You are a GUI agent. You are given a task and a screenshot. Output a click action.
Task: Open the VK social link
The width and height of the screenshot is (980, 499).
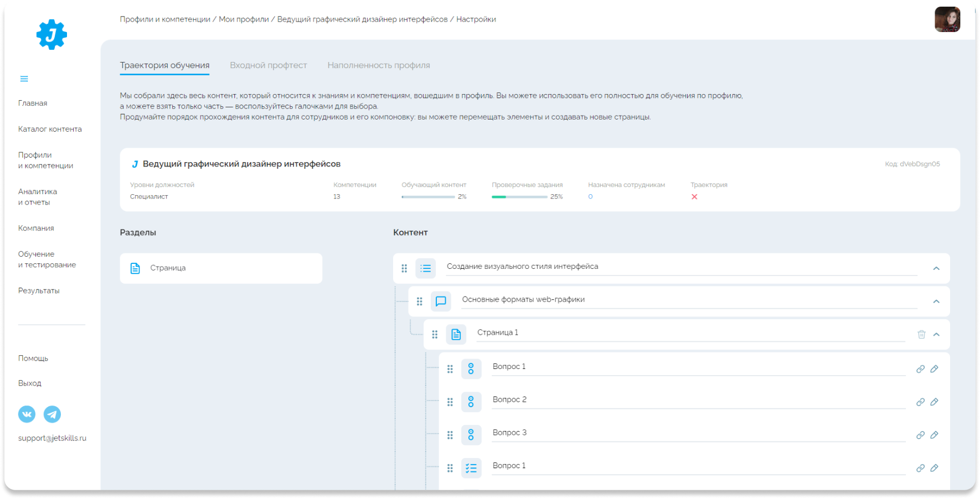coord(27,414)
